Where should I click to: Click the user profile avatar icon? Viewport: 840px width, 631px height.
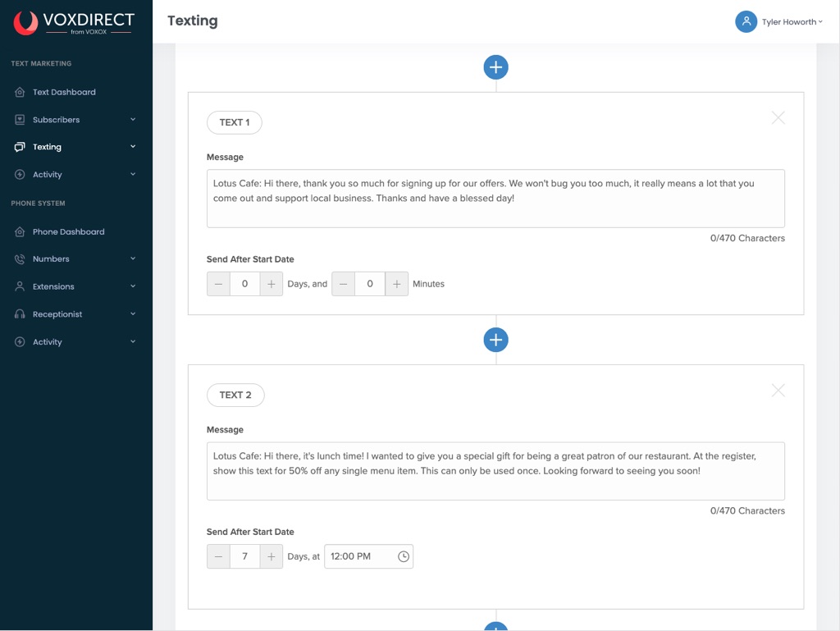click(746, 22)
